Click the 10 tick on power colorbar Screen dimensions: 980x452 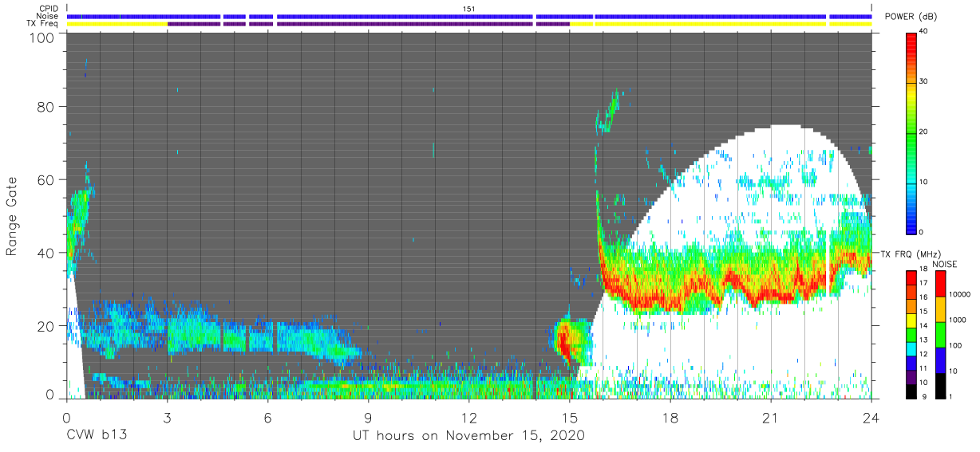(925, 182)
